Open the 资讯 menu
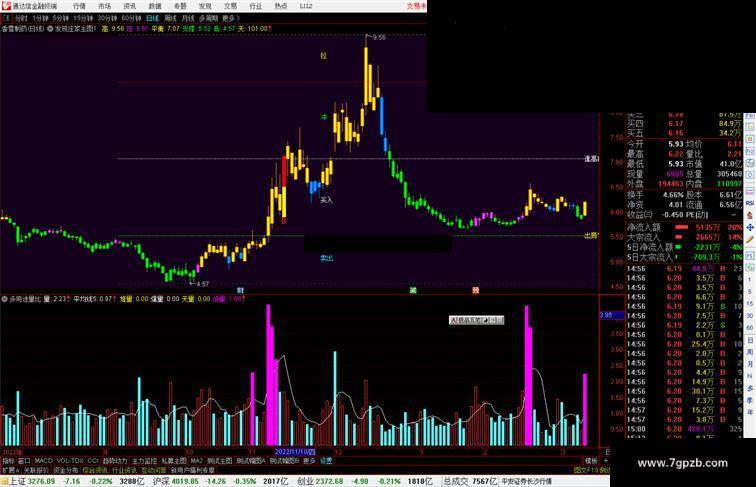The image size is (756, 487). [130, 6]
